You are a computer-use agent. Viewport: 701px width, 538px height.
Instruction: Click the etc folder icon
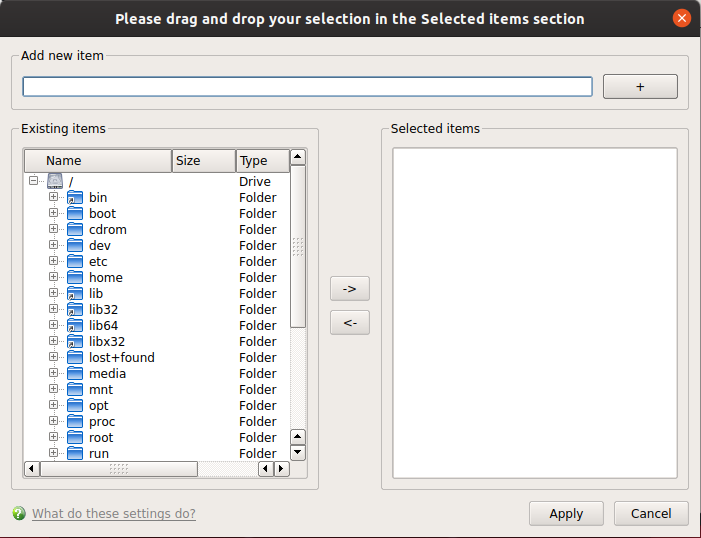click(x=75, y=261)
